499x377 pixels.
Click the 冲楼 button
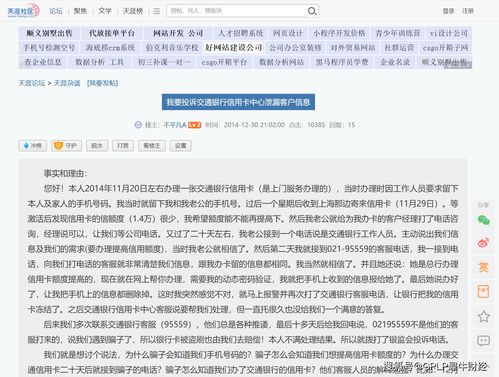coord(33,146)
